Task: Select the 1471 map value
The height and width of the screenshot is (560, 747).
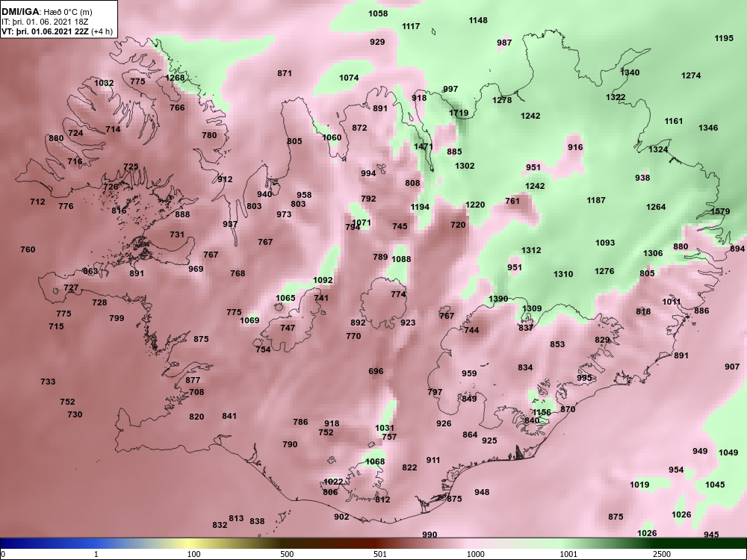Action: pyautogui.click(x=424, y=146)
